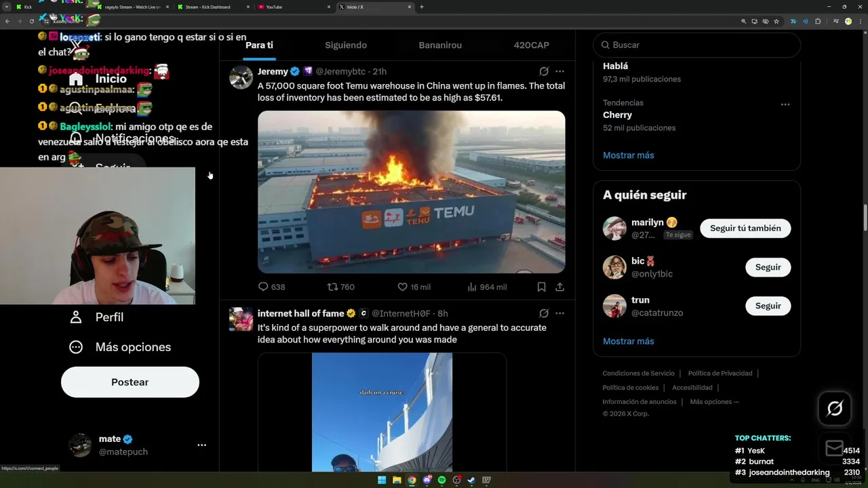Show more follow suggestions via Mostrar más
Screen dimensions: 868x488
click(629, 341)
